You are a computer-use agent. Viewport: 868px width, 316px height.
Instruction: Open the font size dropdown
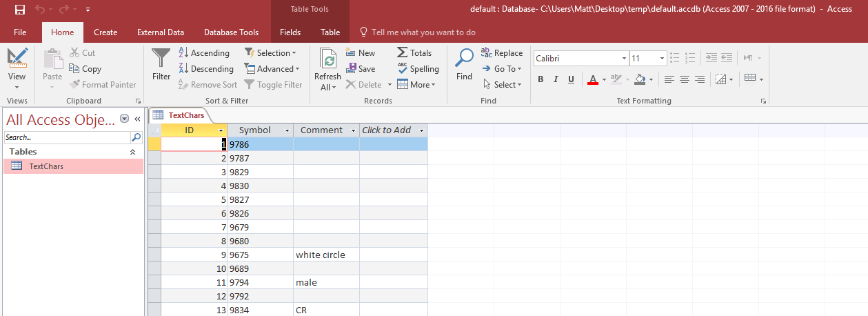point(662,59)
